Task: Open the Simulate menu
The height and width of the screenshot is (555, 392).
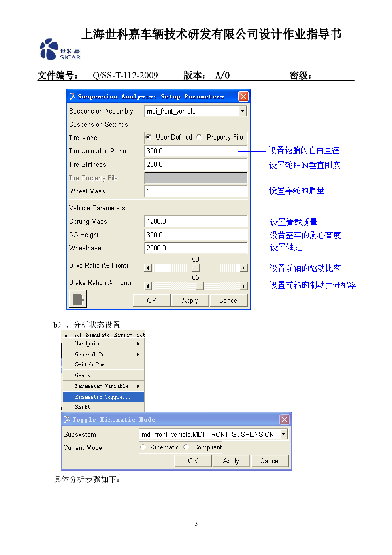Action: 98,335
